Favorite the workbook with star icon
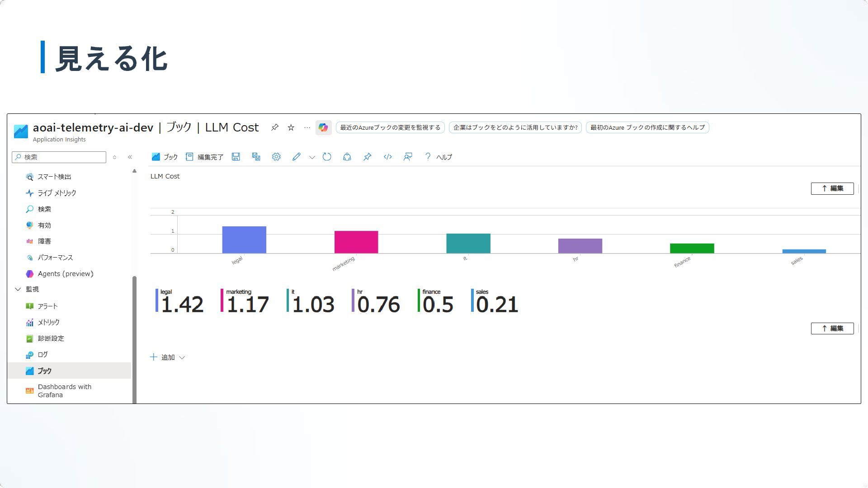The image size is (868, 488). 291,127
